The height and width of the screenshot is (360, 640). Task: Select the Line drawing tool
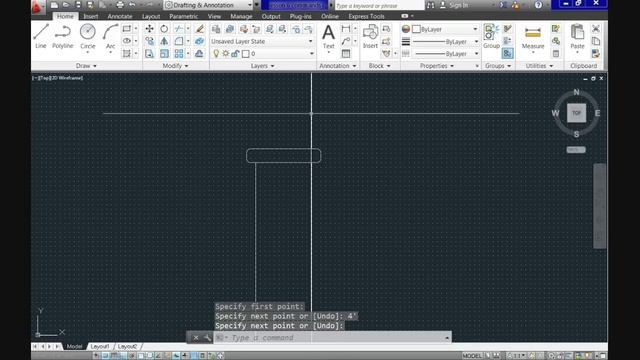(41, 37)
